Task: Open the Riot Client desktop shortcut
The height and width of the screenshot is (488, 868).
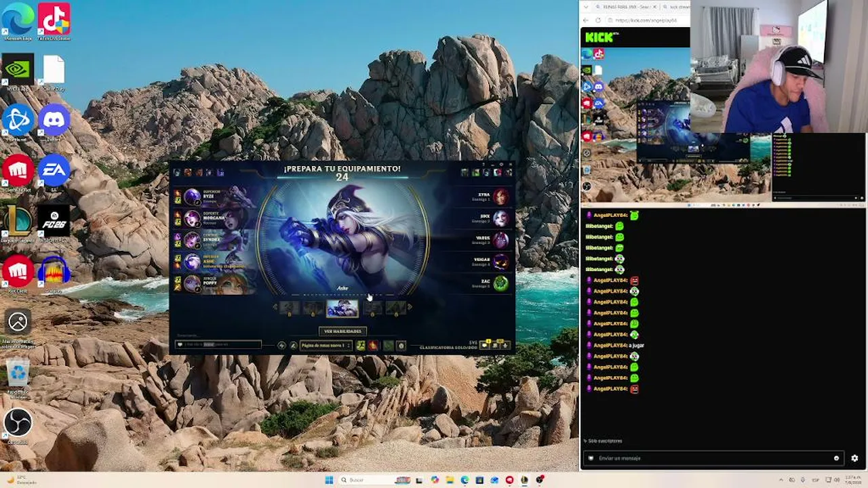Action: [18, 274]
